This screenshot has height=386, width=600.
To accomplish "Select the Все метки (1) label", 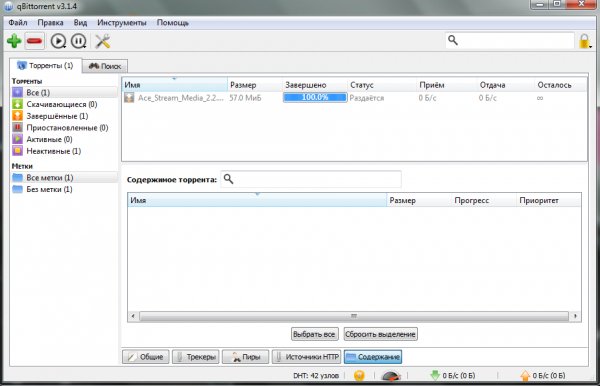I will pyautogui.click(x=64, y=178).
